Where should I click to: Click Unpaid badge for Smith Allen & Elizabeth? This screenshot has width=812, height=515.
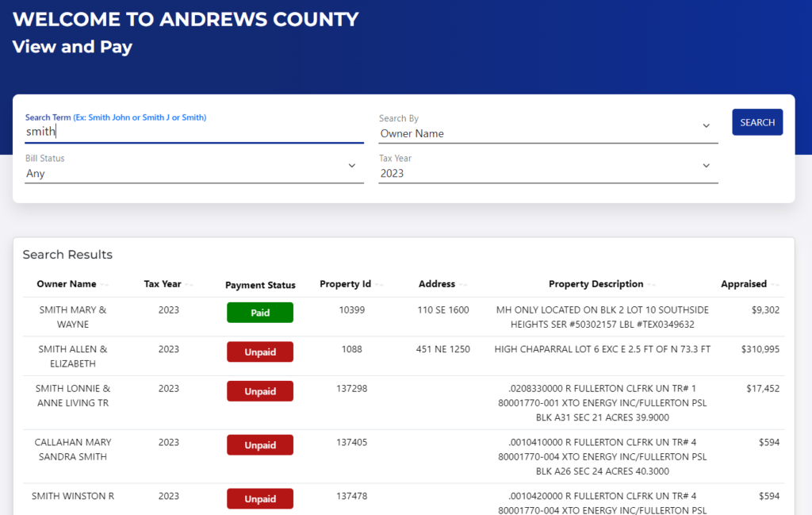point(260,352)
